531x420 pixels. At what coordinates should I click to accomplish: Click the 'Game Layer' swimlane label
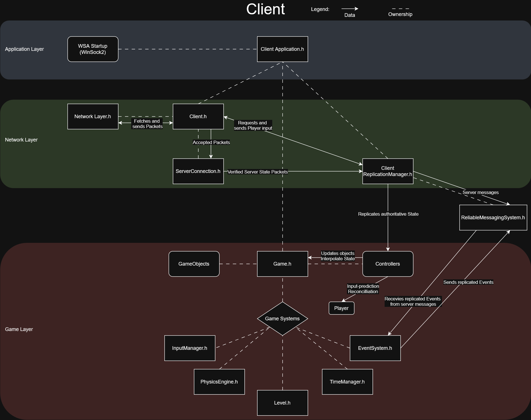click(x=19, y=329)
